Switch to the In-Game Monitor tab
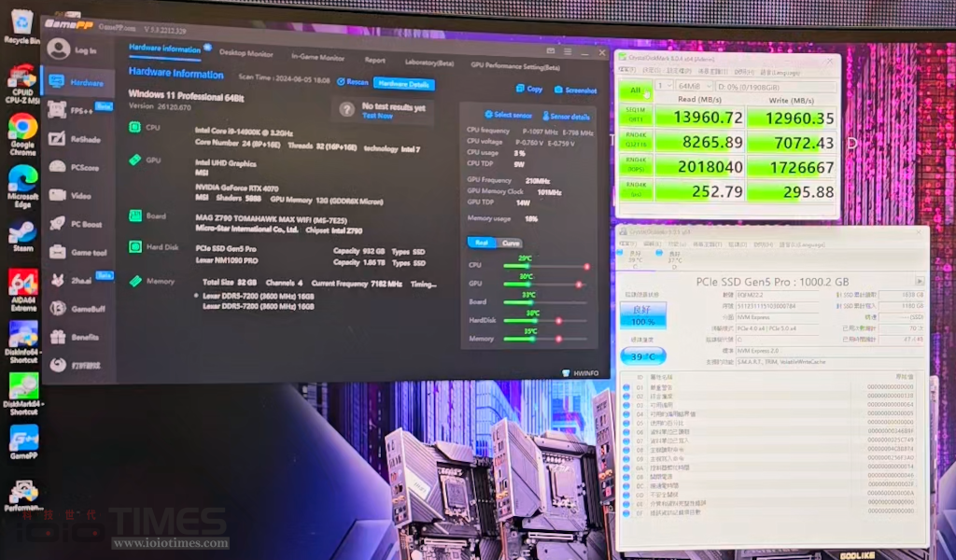The height and width of the screenshot is (560, 956). tap(317, 57)
